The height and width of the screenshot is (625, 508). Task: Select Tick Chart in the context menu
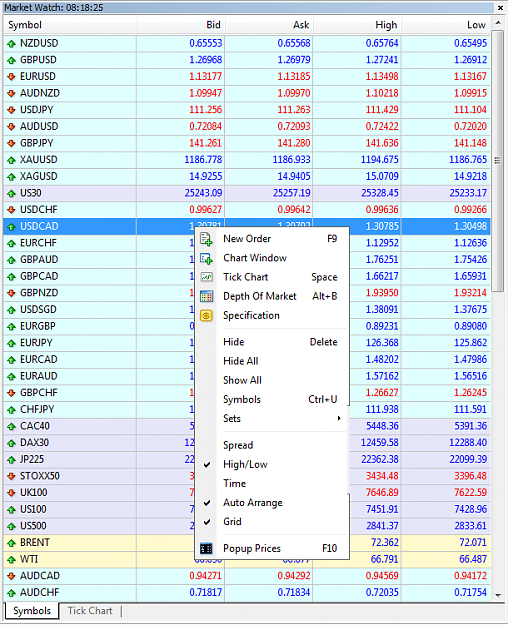(x=272, y=277)
